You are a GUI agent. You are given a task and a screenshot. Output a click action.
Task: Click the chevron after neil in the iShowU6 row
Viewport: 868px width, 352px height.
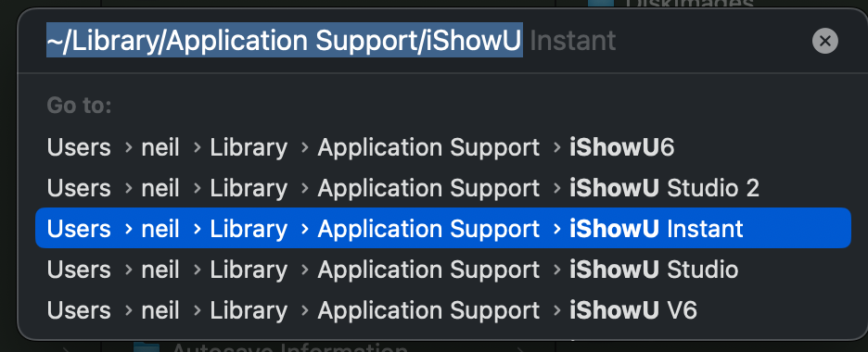197,147
